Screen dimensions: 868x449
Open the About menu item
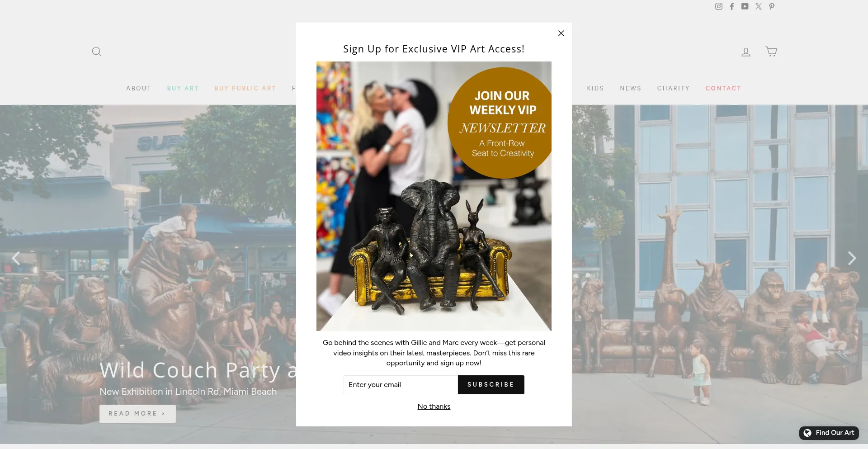(138, 88)
